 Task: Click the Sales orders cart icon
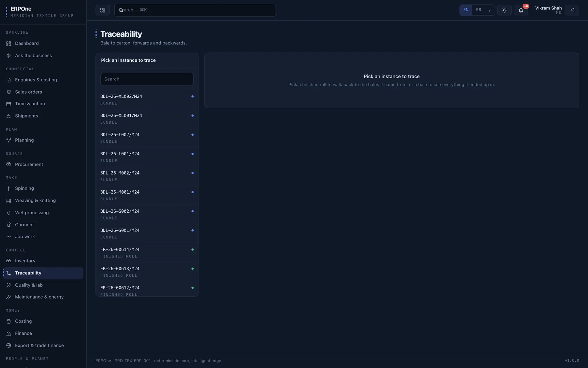pos(8,92)
